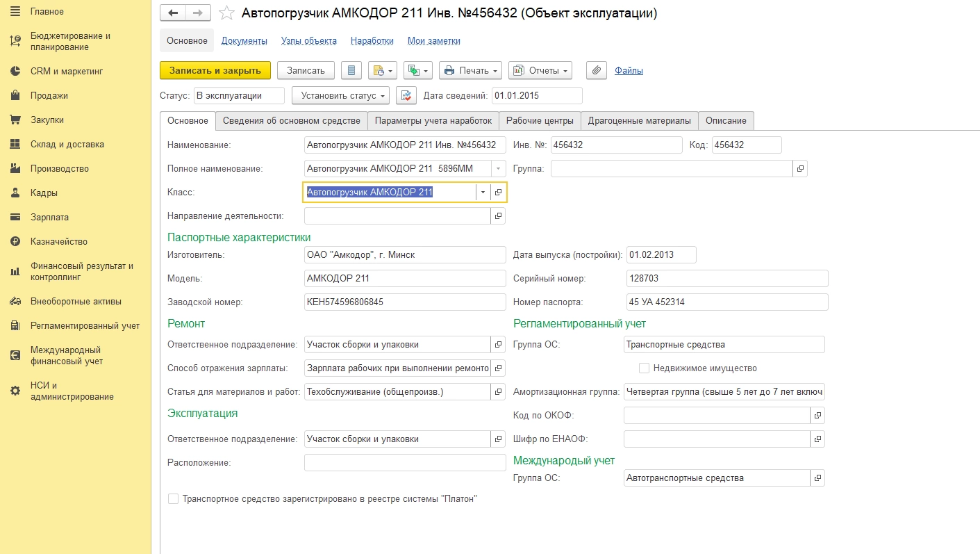The image size is (980, 554).
Task: Click the Записать button
Action: click(306, 70)
